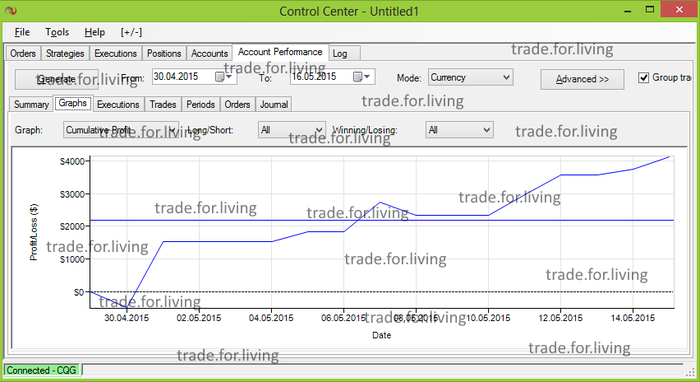The image size is (700, 382).
Task: Click the Profit/Loss ($) axis title
Action: pos(34,232)
